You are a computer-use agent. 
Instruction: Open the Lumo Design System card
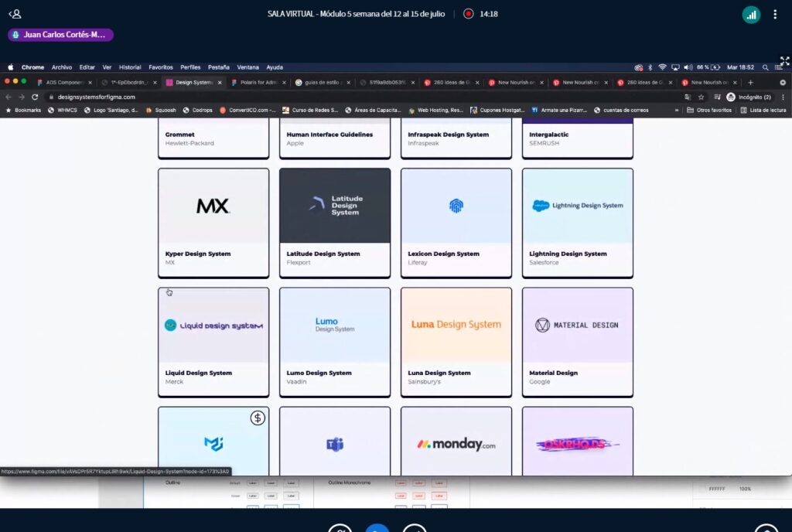[335, 342]
